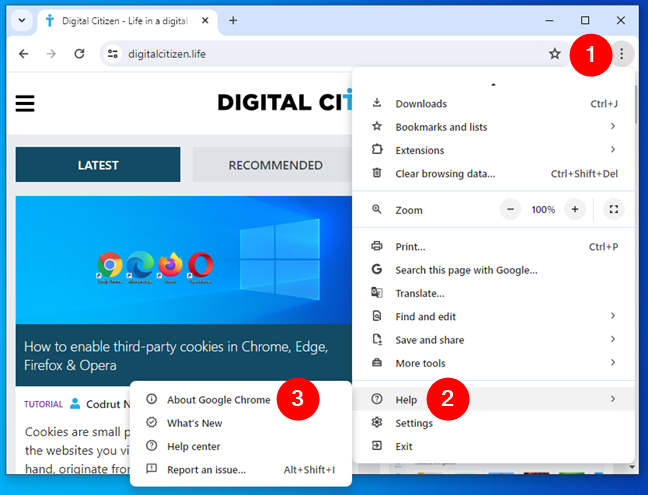Click the Extensions puzzle icon

point(376,149)
